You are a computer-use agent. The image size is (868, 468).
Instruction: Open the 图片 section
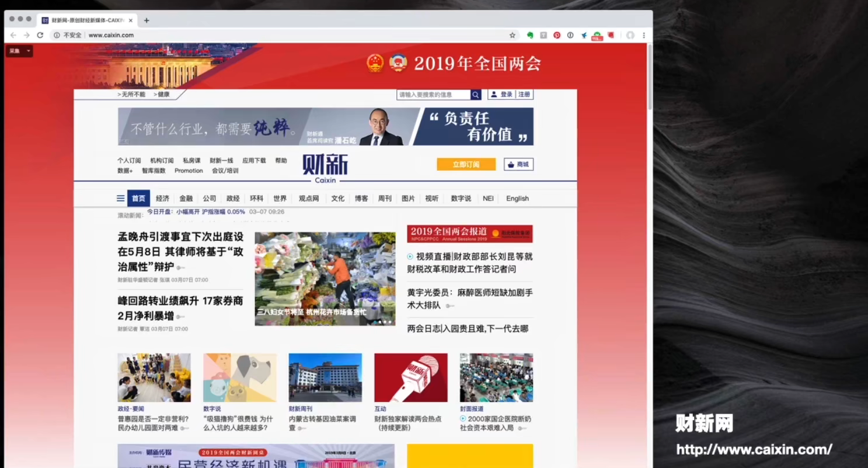[x=408, y=199]
